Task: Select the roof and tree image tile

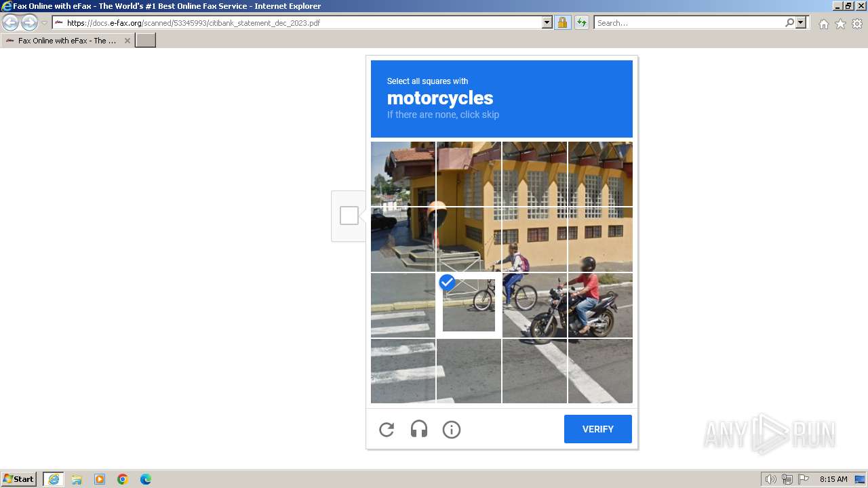Action: (x=403, y=174)
